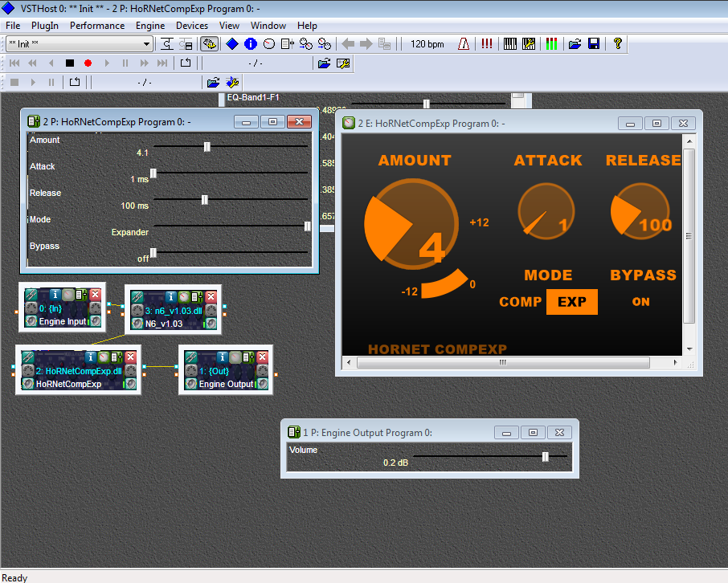728x583 pixels.
Task: Click the Engine Output Program window title
Action: point(367,433)
